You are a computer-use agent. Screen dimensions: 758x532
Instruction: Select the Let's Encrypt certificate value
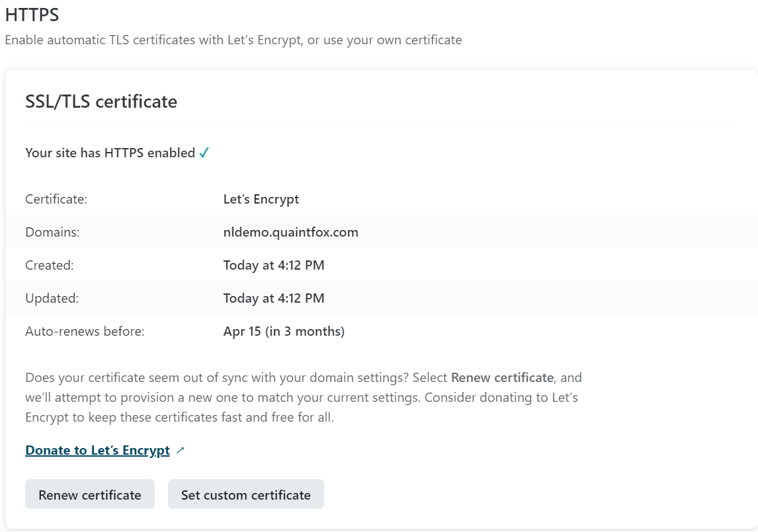261,199
